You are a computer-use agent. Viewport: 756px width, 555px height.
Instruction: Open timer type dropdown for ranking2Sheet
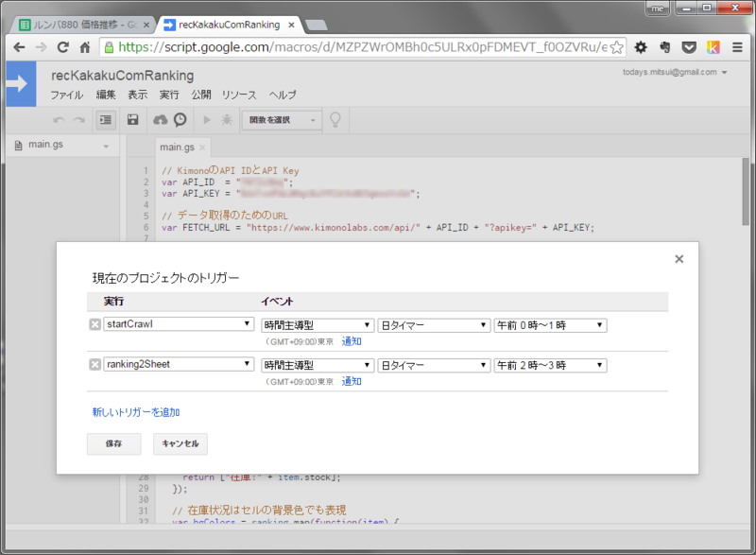[434, 366]
